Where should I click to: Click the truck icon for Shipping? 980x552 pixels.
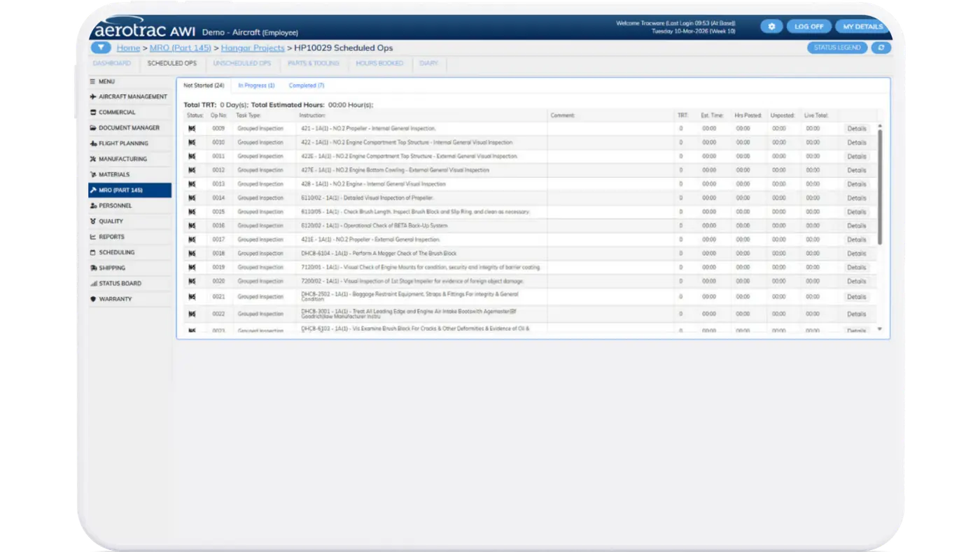click(x=93, y=268)
